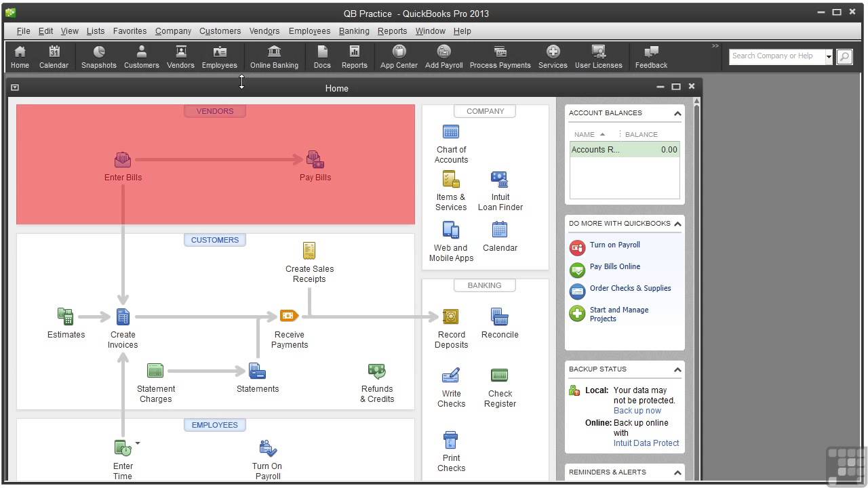The image size is (868, 488).
Task: Click the search magnifier button
Action: 844,57
